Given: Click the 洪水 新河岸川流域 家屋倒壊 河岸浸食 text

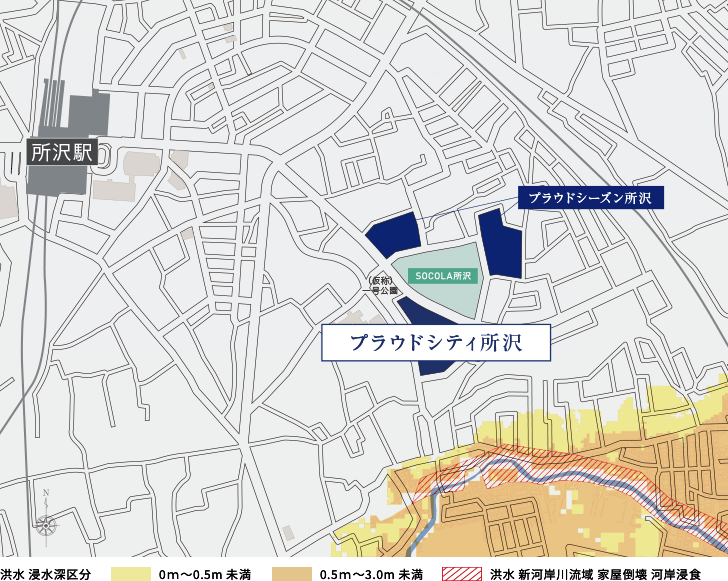Looking at the screenshot, I should pos(595,574).
